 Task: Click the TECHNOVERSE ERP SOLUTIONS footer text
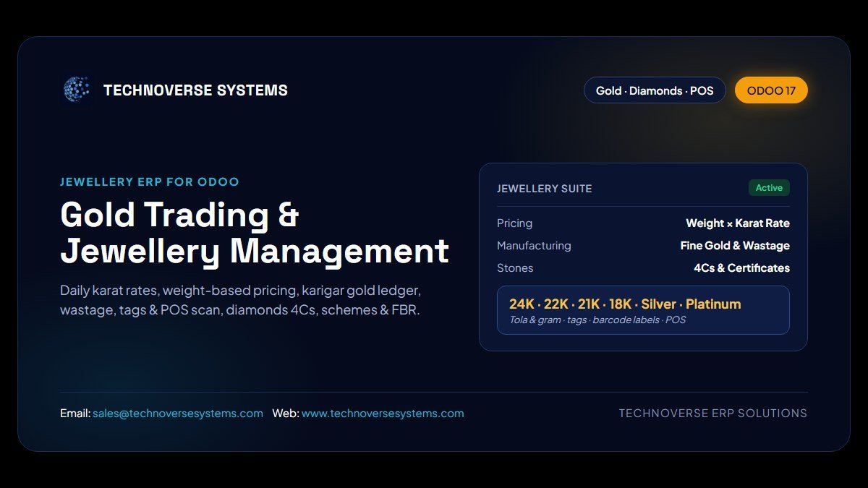[x=713, y=414]
